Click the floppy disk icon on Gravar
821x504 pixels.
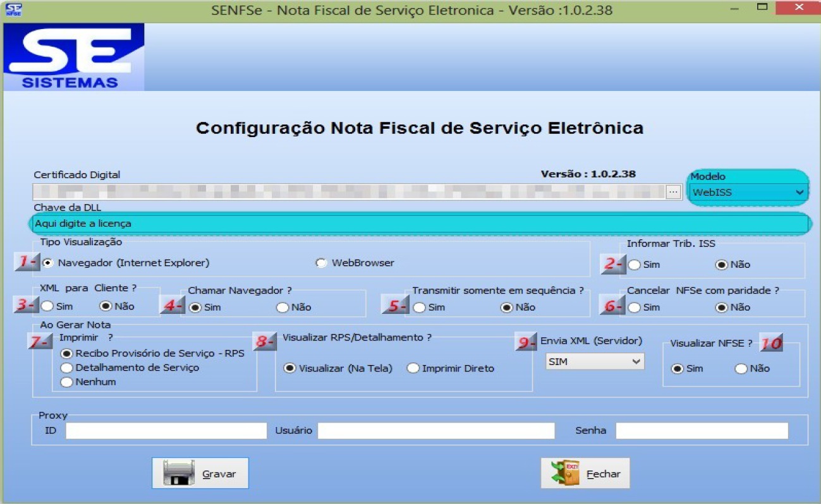point(179,473)
